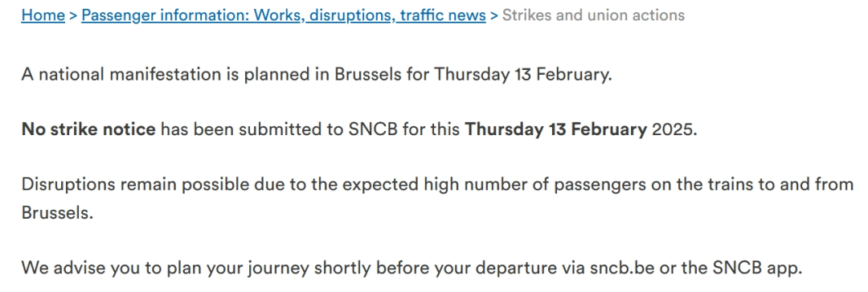Image resolution: width=868 pixels, height=292 pixels.
Task: Click the word 'Brussels.' ending the disruptions paragraph
Action: click(x=56, y=213)
